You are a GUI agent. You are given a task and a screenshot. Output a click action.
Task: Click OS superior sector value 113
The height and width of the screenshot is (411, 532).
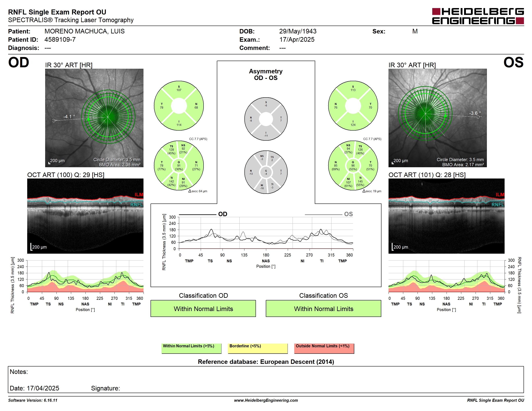tap(353, 90)
